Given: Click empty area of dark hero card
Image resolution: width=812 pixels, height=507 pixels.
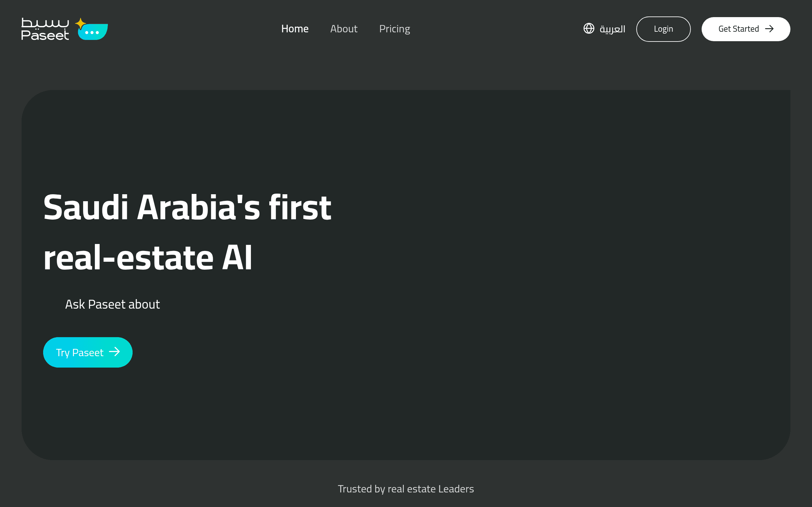Looking at the screenshot, I should (x=553, y=268).
